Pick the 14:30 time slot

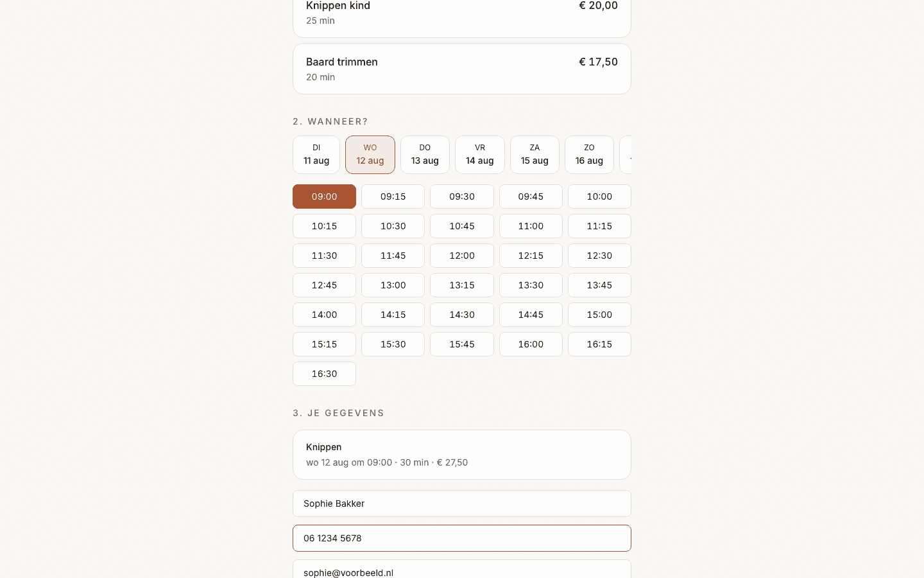(x=462, y=315)
